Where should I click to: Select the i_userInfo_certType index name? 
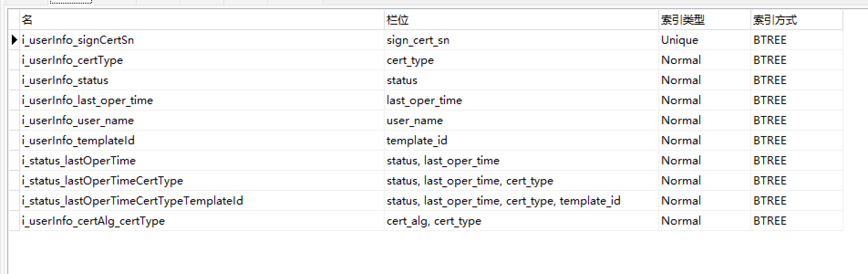click(72, 60)
